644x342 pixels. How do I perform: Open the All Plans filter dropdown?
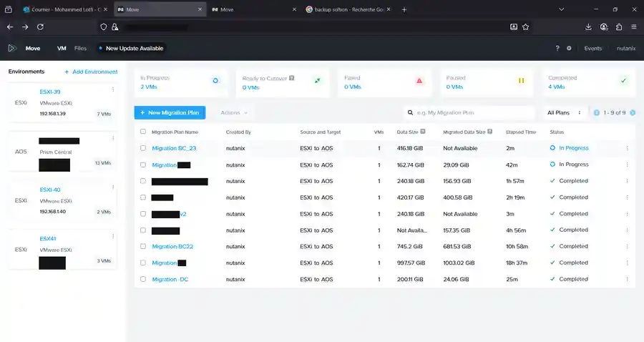click(564, 112)
